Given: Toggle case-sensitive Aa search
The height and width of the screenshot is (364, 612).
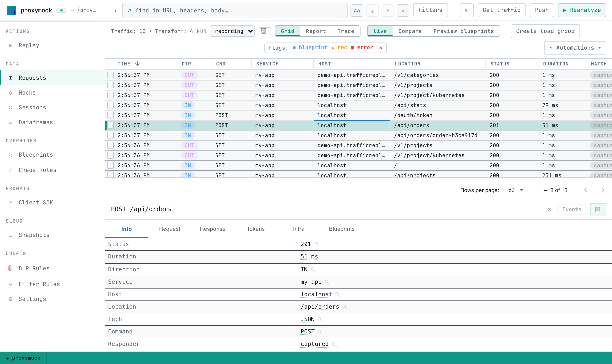Looking at the screenshot, I should 357,11.
